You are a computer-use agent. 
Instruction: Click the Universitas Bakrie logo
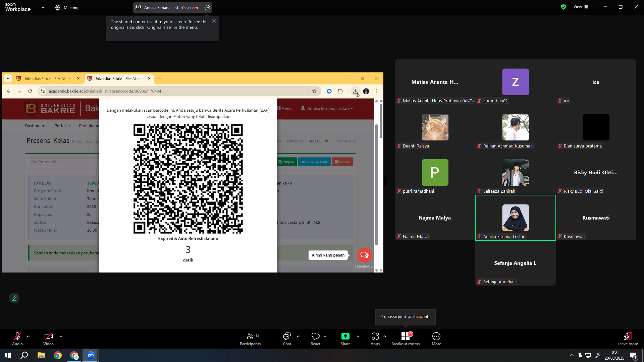pos(50,108)
